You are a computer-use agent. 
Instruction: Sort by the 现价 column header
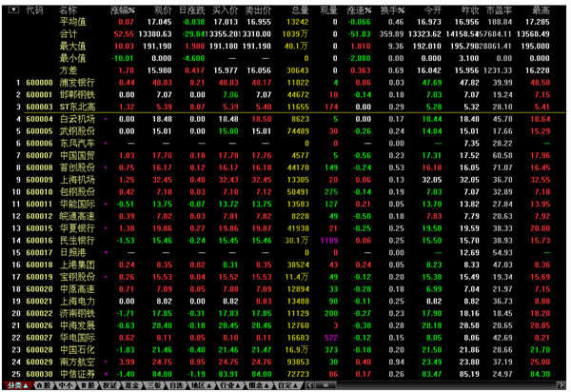tap(163, 10)
